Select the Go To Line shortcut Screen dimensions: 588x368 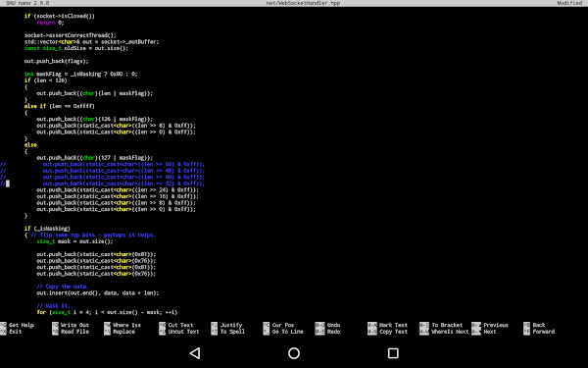click(287, 332)
